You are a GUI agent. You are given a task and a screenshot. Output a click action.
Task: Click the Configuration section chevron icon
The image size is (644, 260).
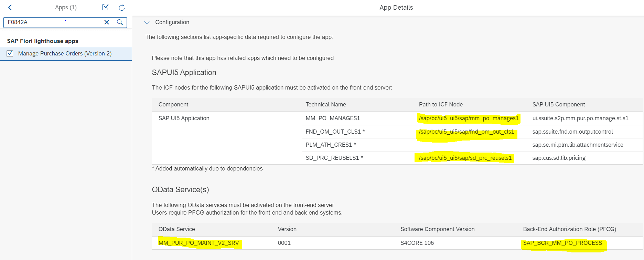coord(147,22)
